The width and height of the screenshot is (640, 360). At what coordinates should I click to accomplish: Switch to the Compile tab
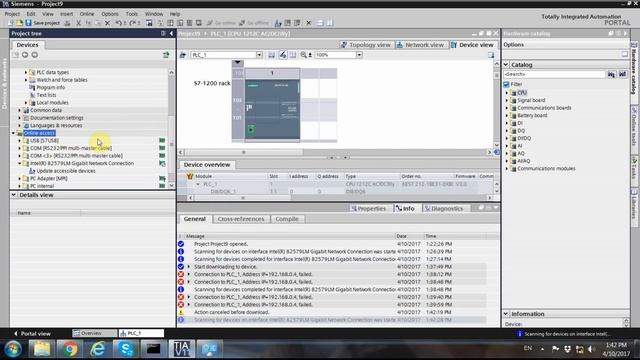tap(287, 219)
